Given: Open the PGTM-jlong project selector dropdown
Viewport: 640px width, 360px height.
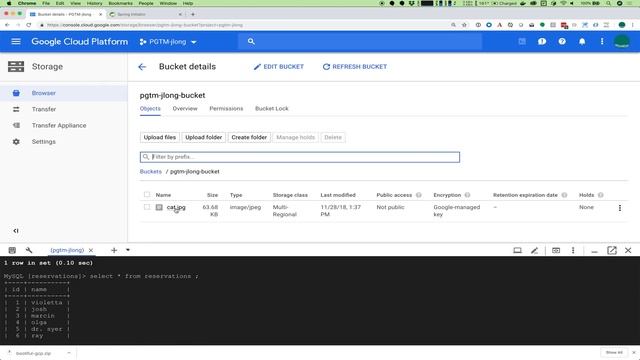Looking at the screenshot, I should pos(168,42).
